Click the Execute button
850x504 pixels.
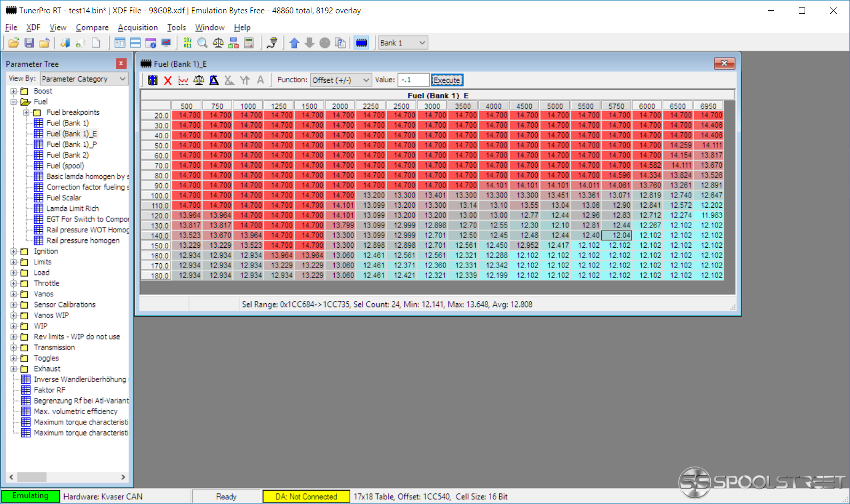coord(447,80)
